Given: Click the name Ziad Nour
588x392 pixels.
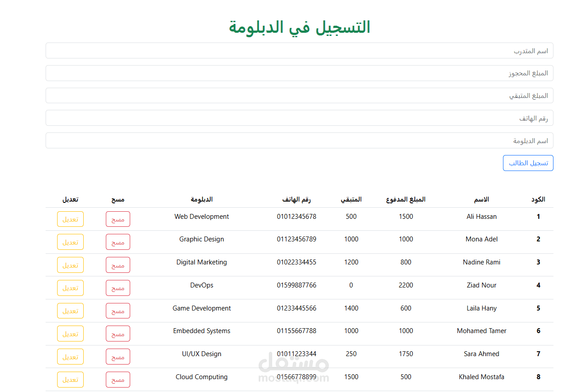Looking at the screenshot, I should pyautogui.click(x=482, y=285).
